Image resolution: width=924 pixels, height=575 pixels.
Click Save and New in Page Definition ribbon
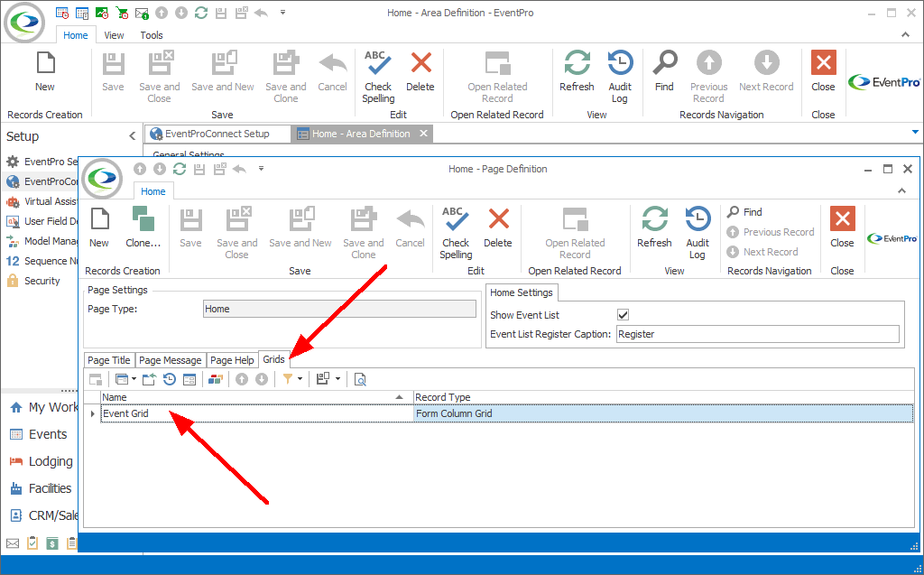(x=300, y=227)
